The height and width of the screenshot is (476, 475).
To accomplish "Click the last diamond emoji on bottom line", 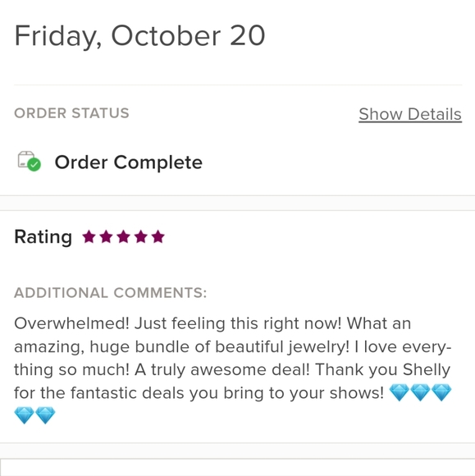I will point(45,415).
